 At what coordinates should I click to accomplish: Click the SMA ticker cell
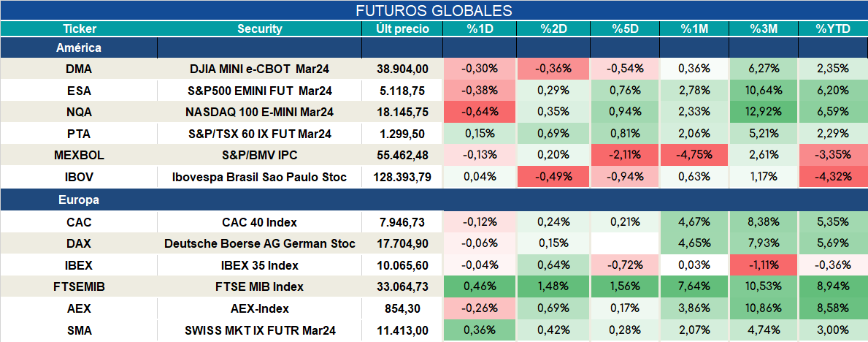click(x=79, y=331)
